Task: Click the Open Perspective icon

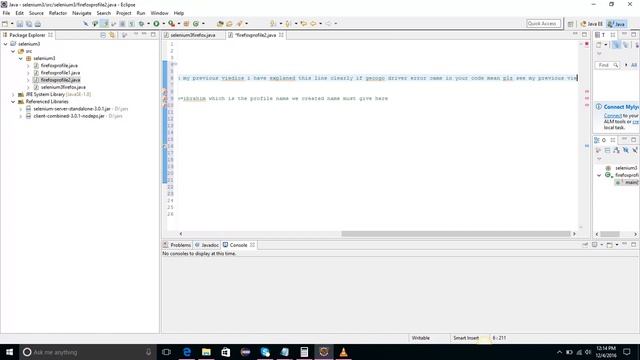Action: pyautogui.click(x=570, y=24)
